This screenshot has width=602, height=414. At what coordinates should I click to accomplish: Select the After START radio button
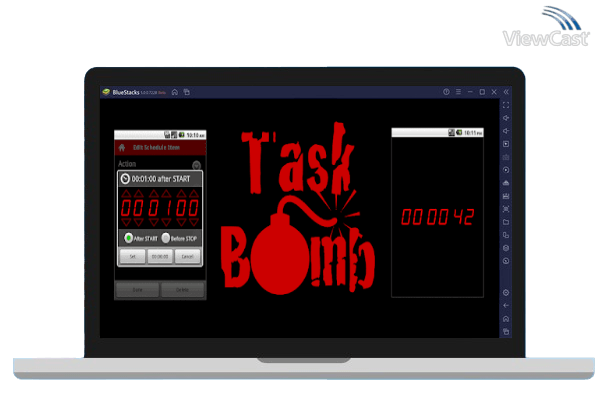pos(129,238)
